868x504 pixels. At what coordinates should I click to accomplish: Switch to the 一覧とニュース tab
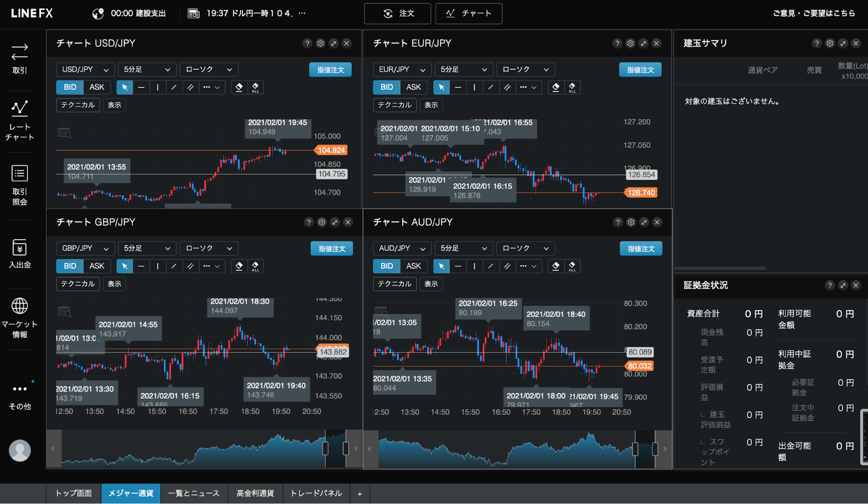pyautogui.click(x=194, y=494)
